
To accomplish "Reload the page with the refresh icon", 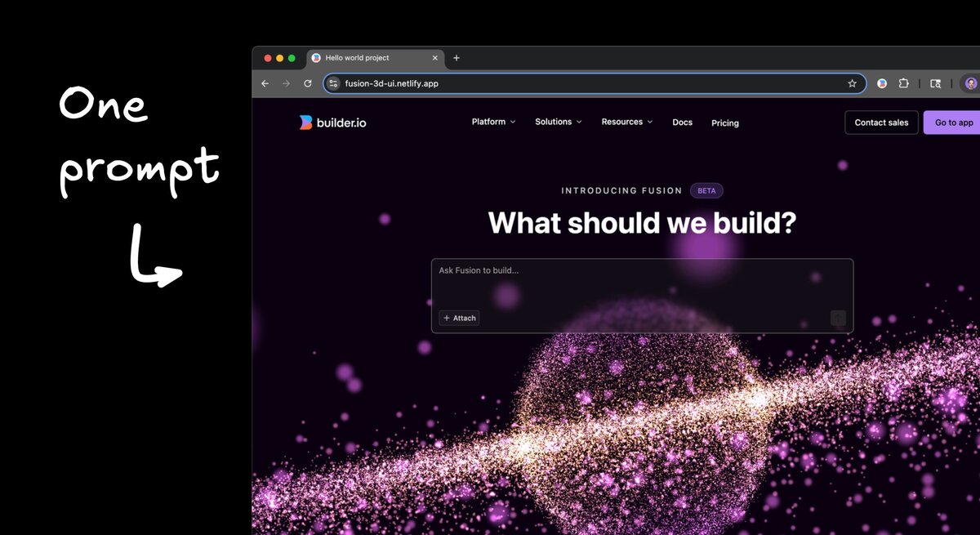I will click(308, 83).
